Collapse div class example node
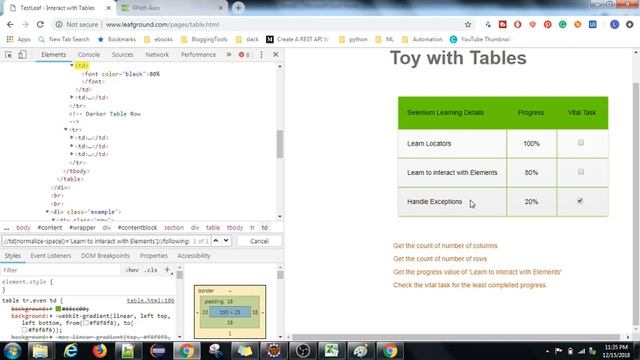The height and width of the screenshot is (360, 640). [47, 212]
